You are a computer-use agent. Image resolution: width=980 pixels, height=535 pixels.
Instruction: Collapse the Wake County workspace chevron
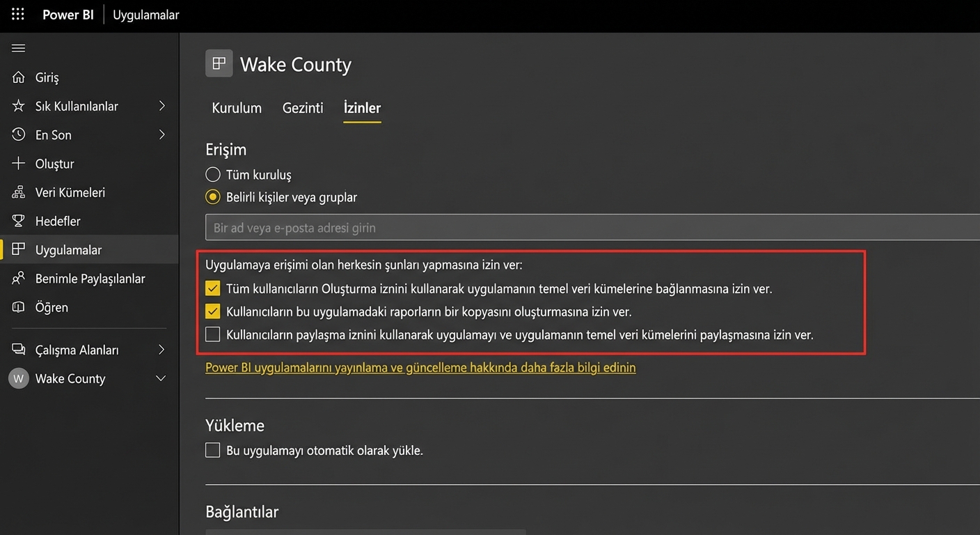(161, 378)
